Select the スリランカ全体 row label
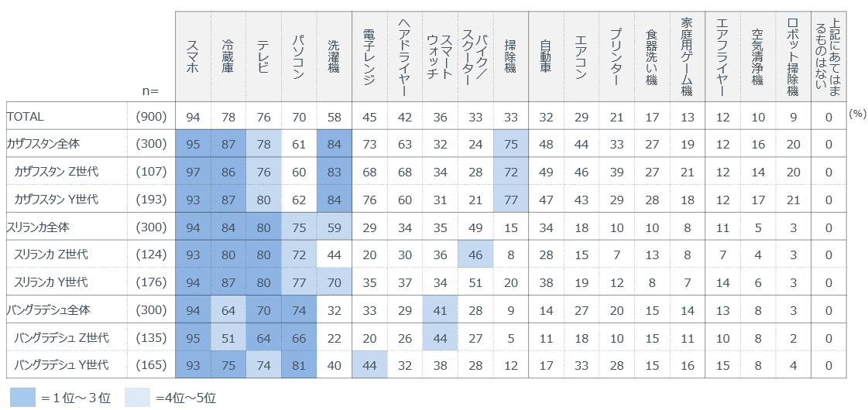Screen dimensions: 868x410 [x=40, y=227]
